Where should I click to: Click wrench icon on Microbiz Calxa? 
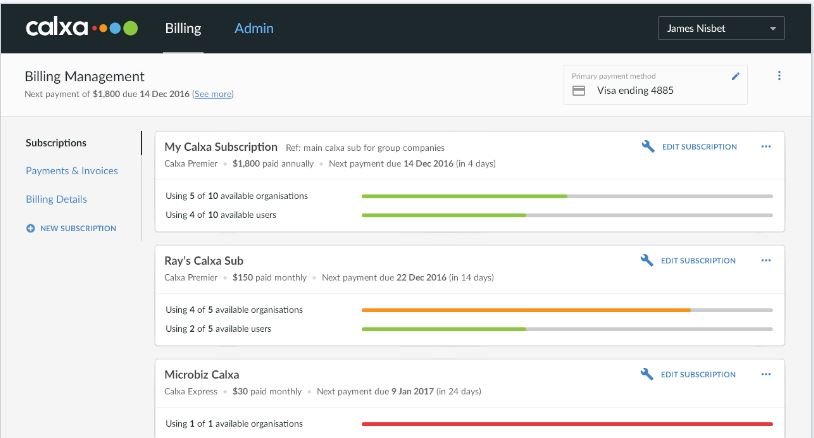646,374
